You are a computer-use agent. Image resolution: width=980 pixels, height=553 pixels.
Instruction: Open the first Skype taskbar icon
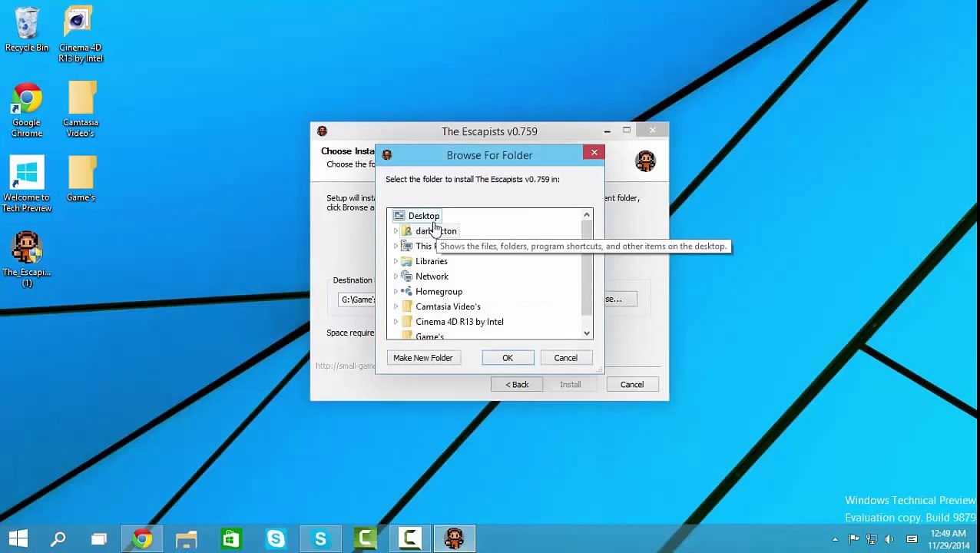(276, 539)
